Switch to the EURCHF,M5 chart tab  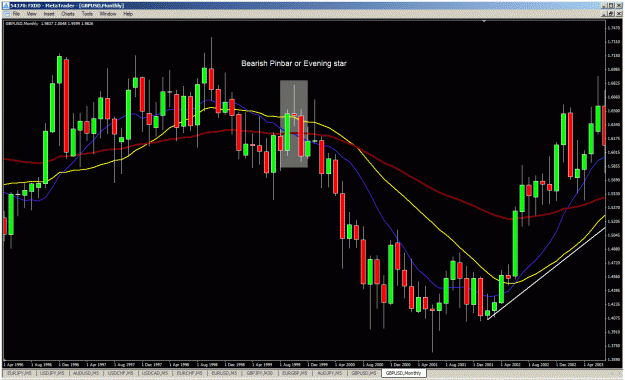[x=190, y=373]
